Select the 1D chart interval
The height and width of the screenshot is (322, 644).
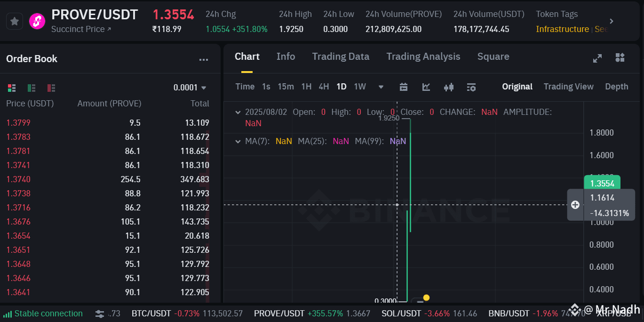(341, 87)
